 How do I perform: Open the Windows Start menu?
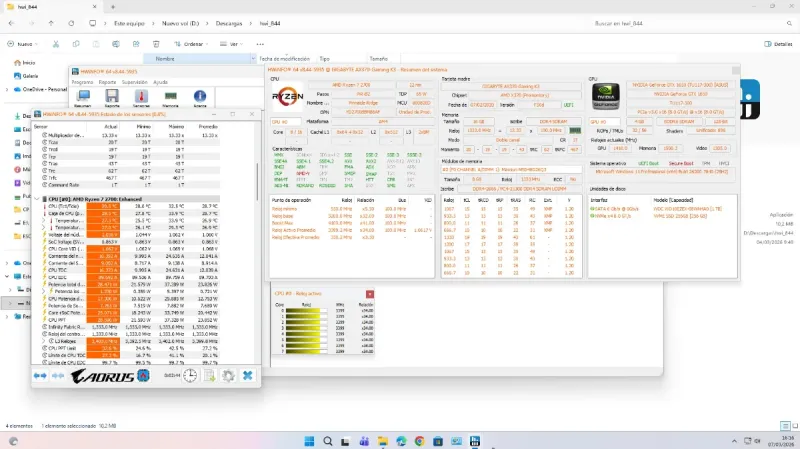click(x=309, y=441)
